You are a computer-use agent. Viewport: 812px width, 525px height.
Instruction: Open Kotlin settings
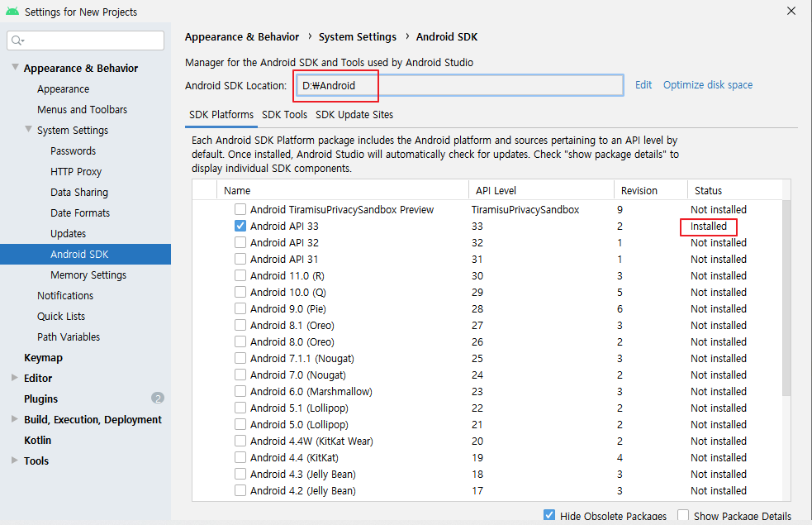(x=38, y=440)
